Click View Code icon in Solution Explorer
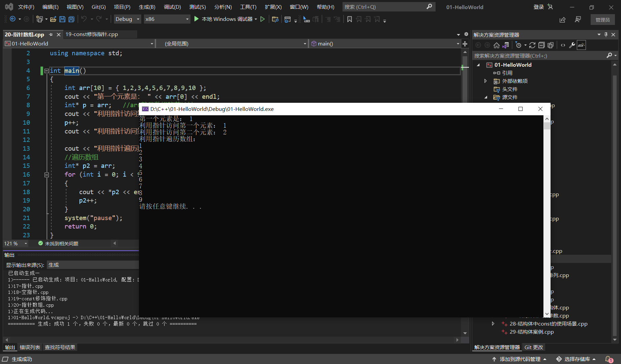 pos(563,45)
